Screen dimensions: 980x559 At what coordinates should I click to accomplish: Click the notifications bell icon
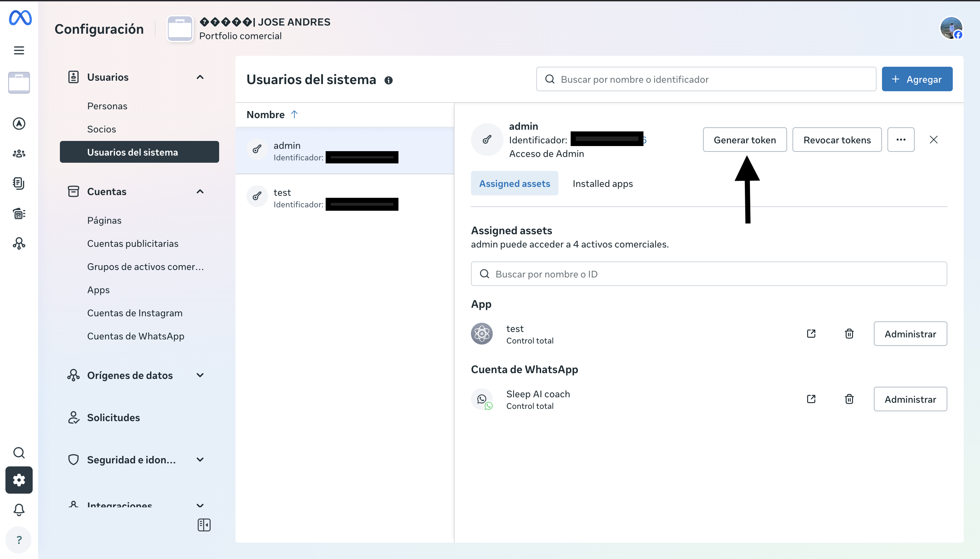click(19, 510)
